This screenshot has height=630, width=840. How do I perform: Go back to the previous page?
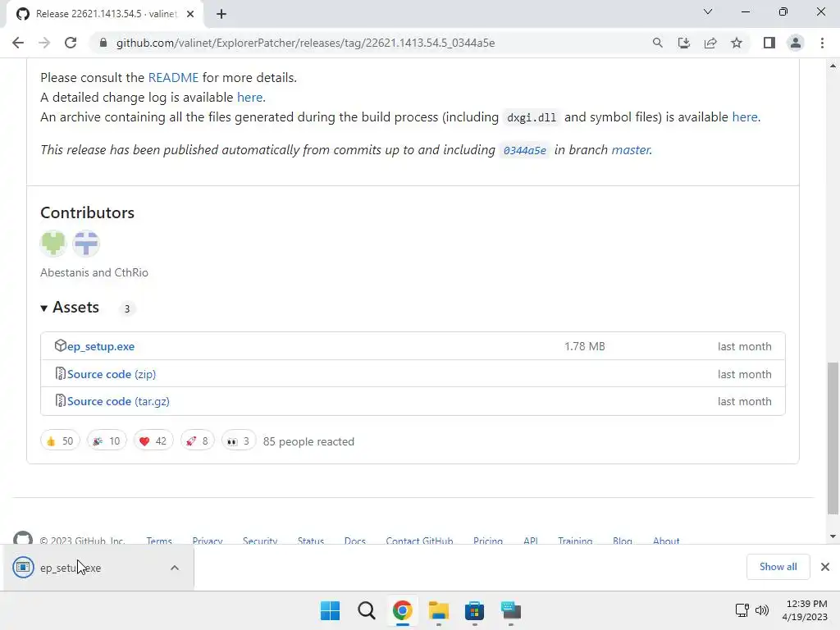tap(18, 43)
